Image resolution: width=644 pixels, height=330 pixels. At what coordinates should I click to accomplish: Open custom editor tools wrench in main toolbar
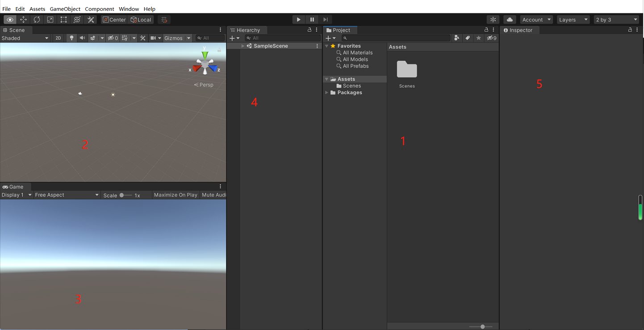(91, 20)
